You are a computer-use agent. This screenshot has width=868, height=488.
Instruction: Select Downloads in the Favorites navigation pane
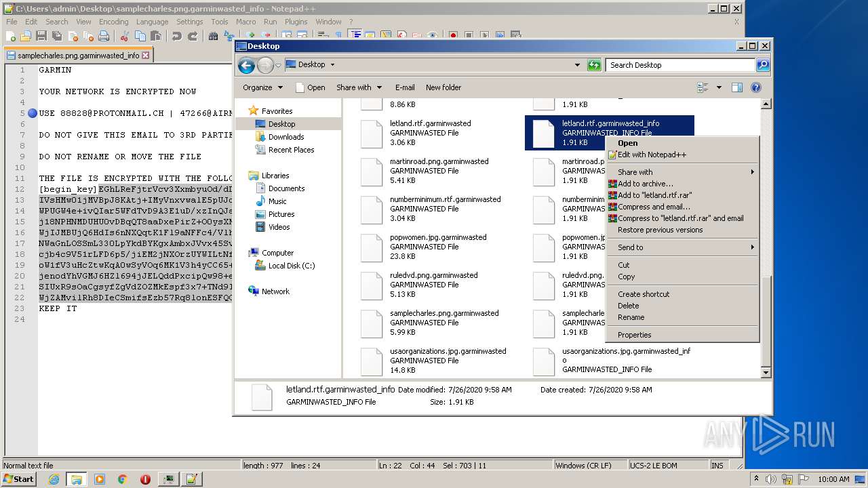click(279, 137)
